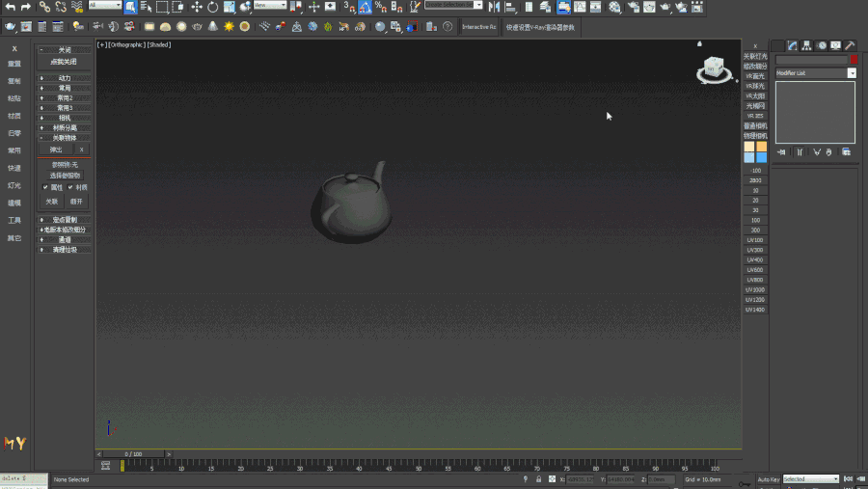Open Render Setup teapot icon
Image resolution: width=868 pixels, height=489 pixels.
(634, 7)
